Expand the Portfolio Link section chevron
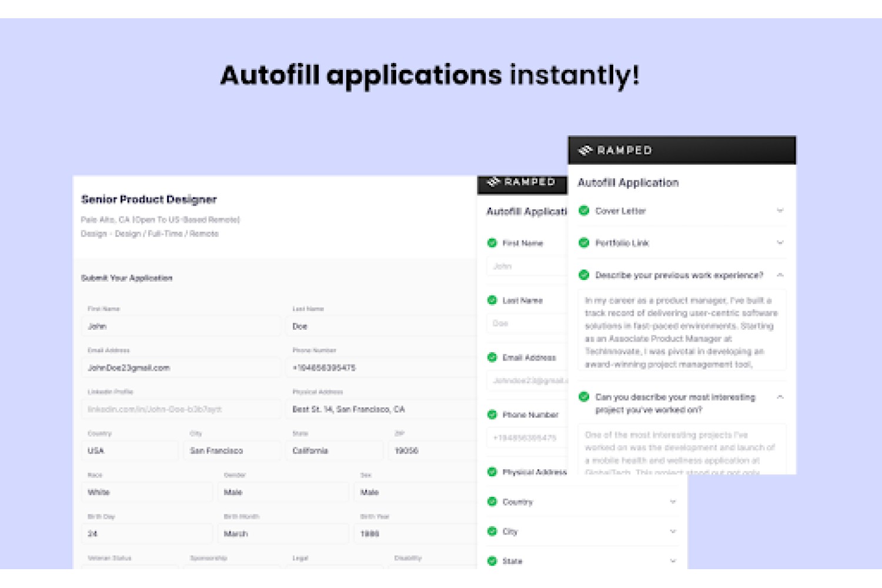This screenshot has height=588, width=882. pyautogui.click(x=780, y=242)
